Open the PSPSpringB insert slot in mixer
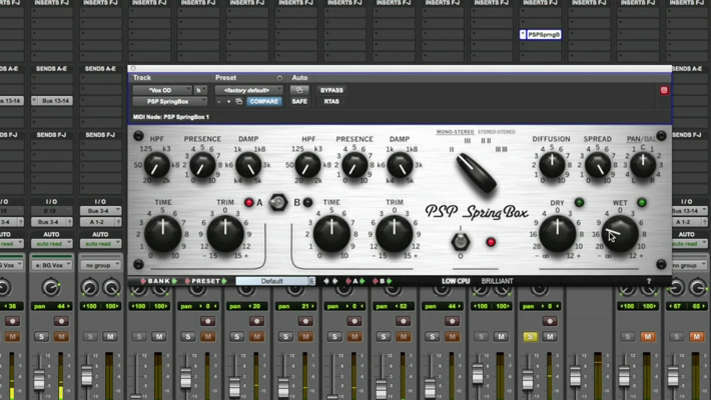The height and width of the screenshot is (400, 711). click(540, 34)
